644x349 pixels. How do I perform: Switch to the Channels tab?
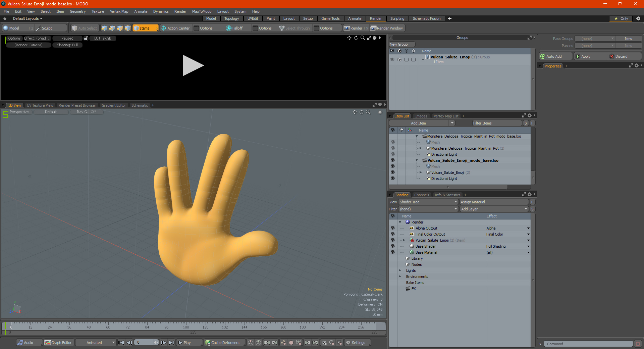click(x=421, y=195)
